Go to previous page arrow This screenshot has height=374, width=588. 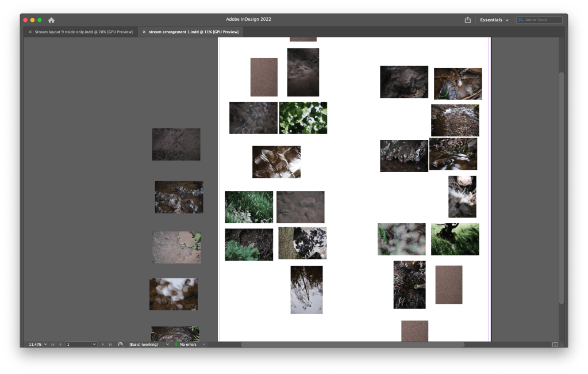coord(60,345)
